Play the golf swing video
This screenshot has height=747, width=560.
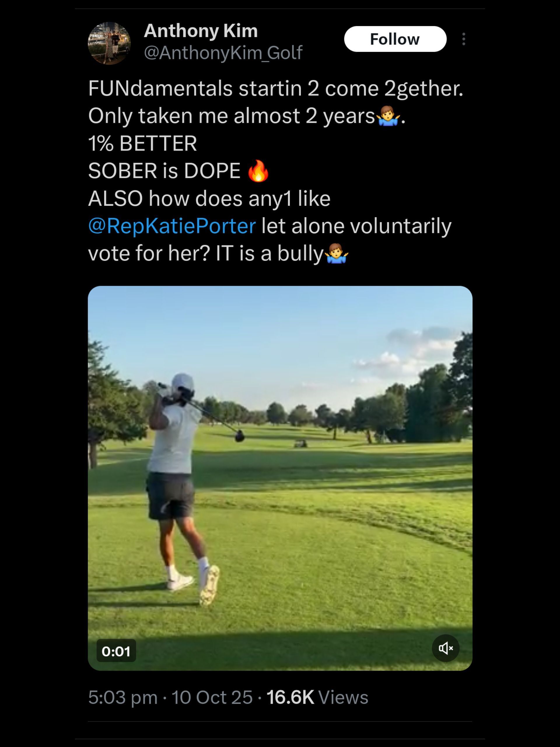tap(280, 478)
